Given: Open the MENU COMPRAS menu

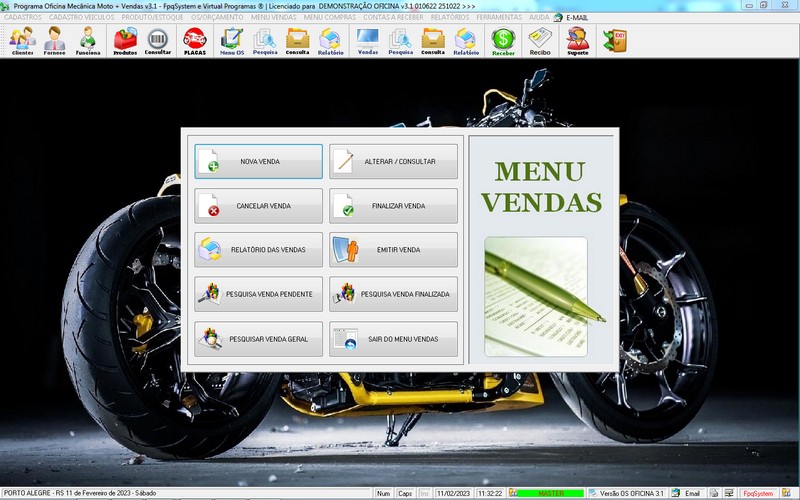Looking at the screenshot, I should pos(330,17).
